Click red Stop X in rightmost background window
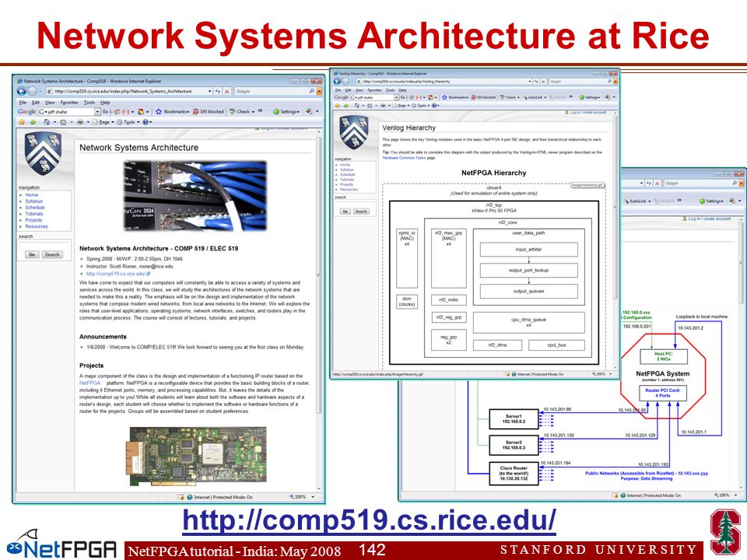The width and height of the screenshot is (747, 560). point(657,183)
